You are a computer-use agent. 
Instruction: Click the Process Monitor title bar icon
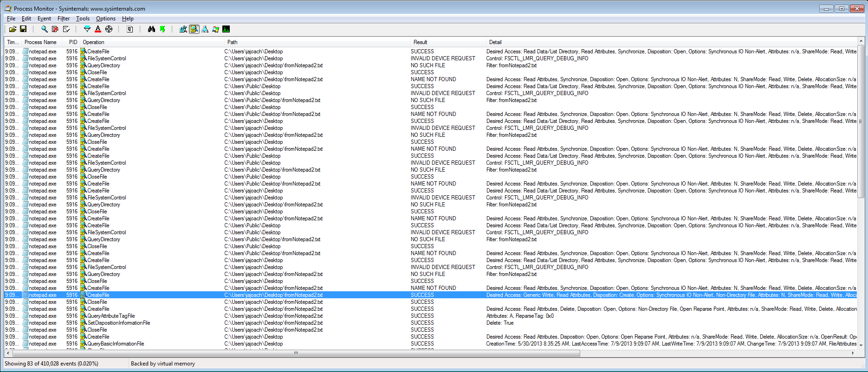[8, 8]
